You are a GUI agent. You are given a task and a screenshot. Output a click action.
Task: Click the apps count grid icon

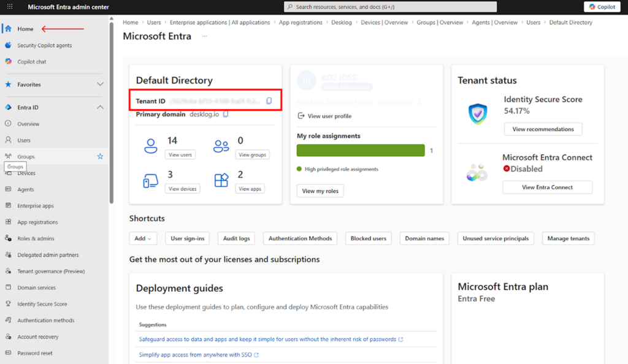[x=221, y=180]
